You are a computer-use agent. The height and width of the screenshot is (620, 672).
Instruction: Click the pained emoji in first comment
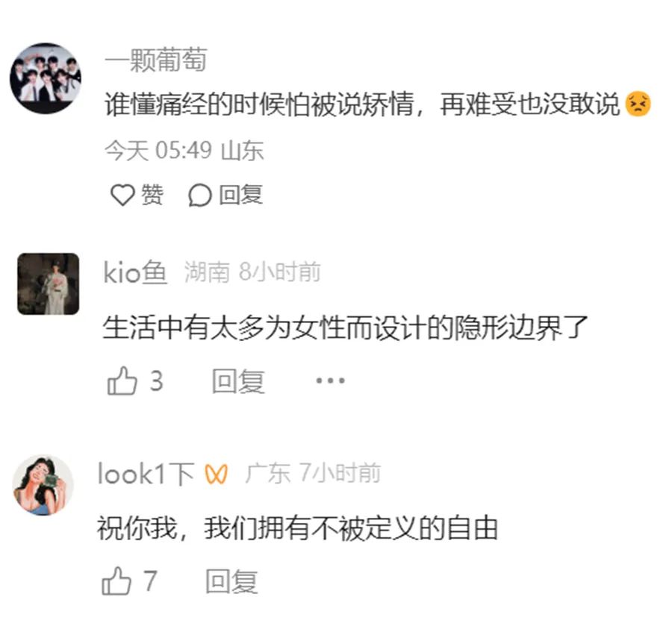click(638, 104)
